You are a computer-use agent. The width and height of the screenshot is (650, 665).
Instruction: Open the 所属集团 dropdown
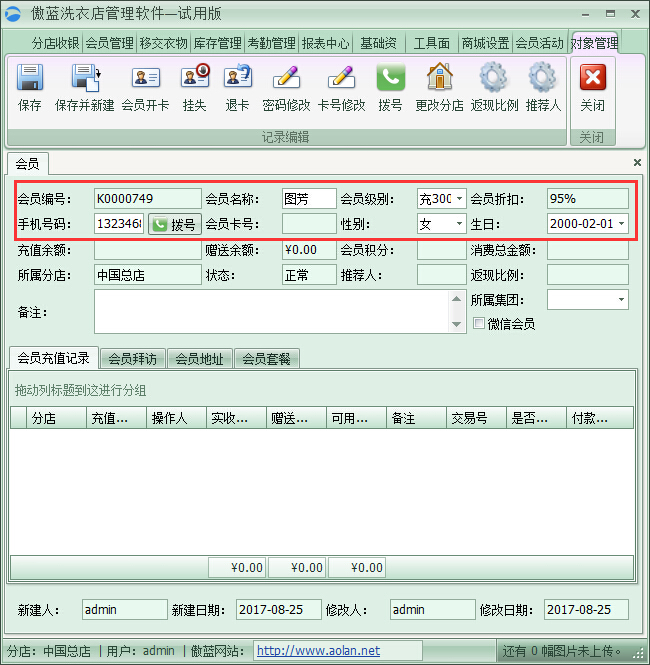622,299
